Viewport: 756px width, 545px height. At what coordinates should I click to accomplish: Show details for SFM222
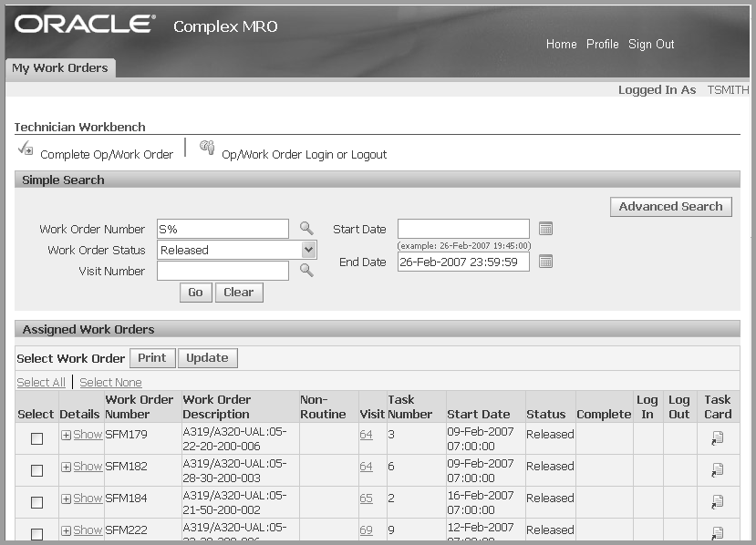(x=82, y=530)
